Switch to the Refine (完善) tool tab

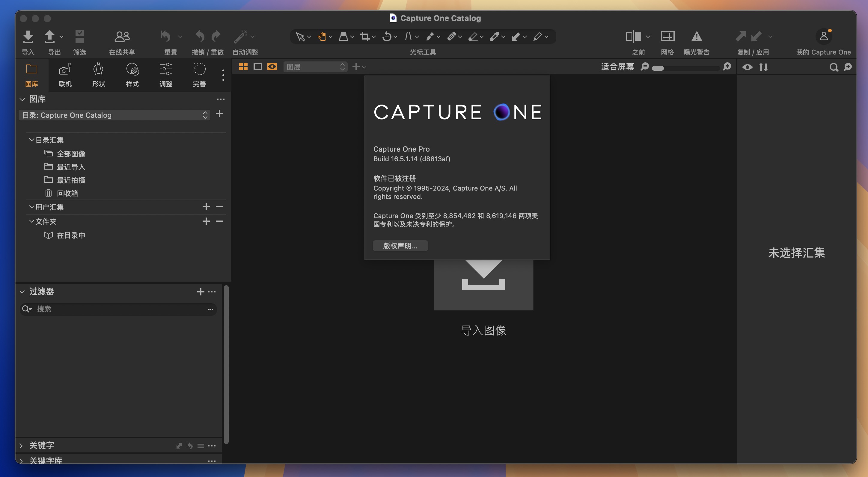point(199,75)
